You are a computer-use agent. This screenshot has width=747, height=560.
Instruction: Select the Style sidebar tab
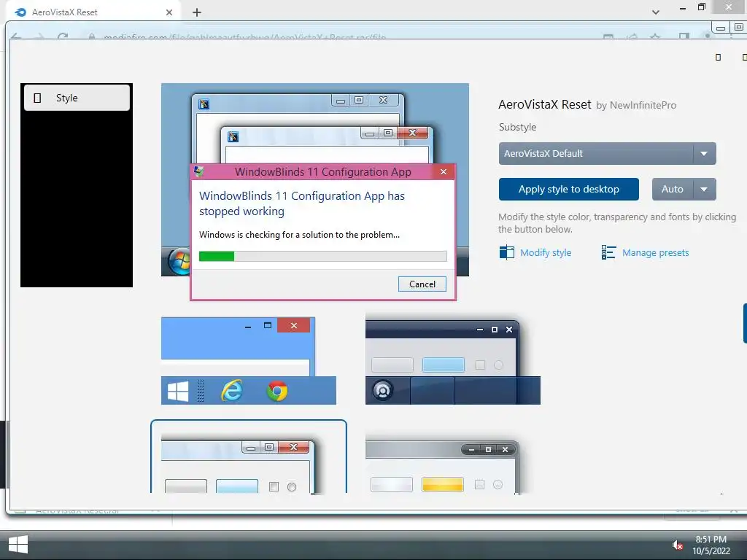[x=77, y=98]
